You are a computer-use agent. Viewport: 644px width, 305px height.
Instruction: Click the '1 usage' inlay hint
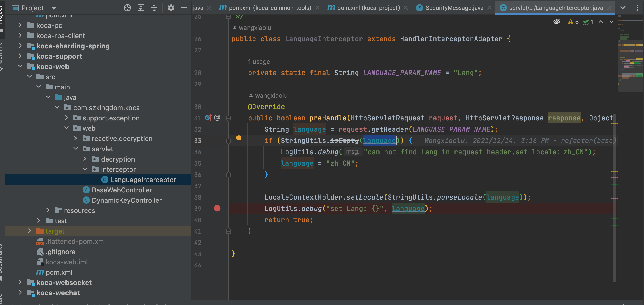click(259, 62)
